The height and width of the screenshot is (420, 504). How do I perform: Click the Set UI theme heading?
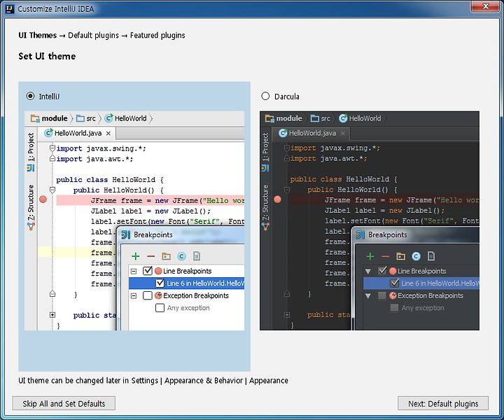[47, 56]
